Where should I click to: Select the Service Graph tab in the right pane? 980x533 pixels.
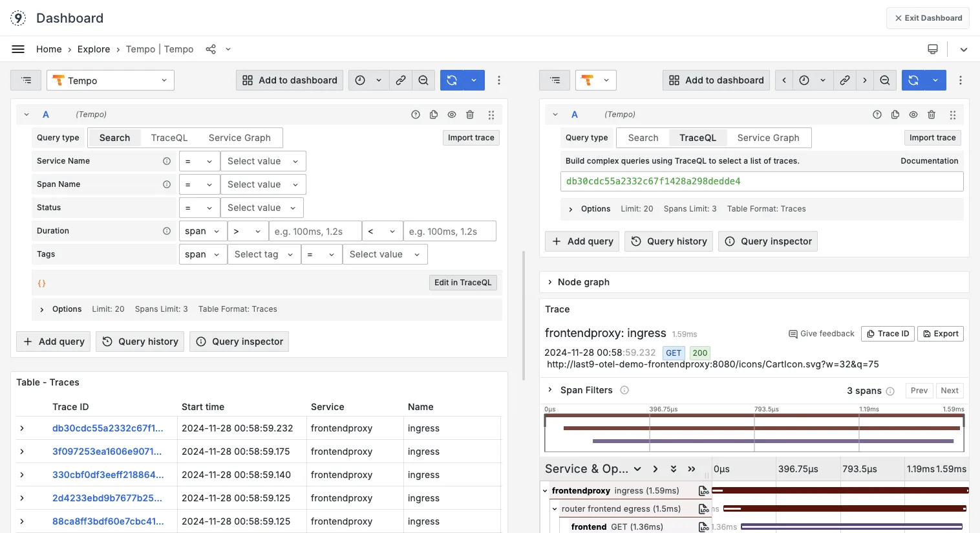(768, 138)
